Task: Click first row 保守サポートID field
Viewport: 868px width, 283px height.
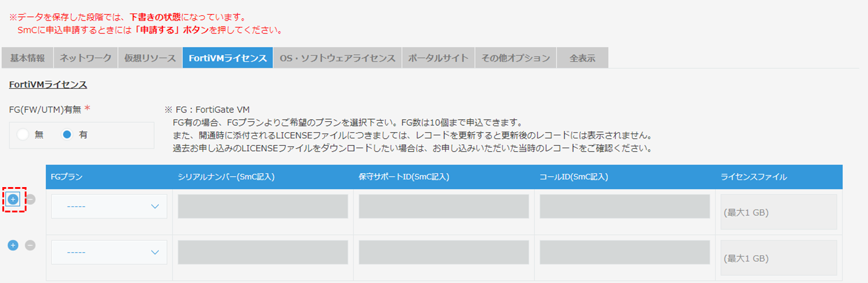Action: pyautogui.click(x=443, y=207)
